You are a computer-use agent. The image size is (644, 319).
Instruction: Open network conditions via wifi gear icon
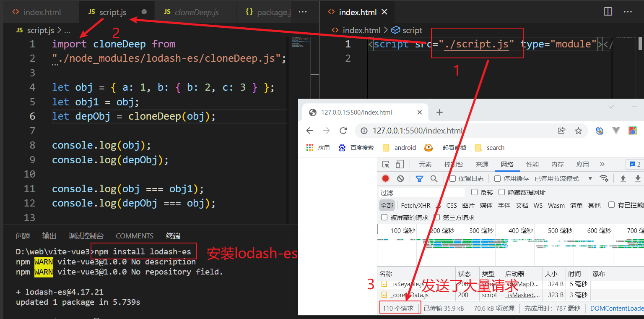pyautogui.click(x=604, y=178)
